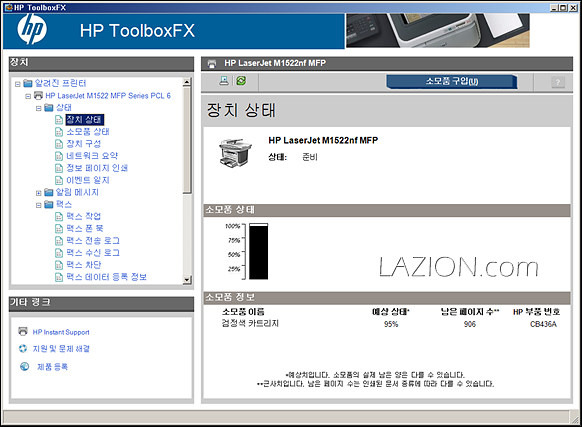The width and height of the screenshot is (582, 427).
Task: Click the part number CB436A
Action: (x=543, y=324)
